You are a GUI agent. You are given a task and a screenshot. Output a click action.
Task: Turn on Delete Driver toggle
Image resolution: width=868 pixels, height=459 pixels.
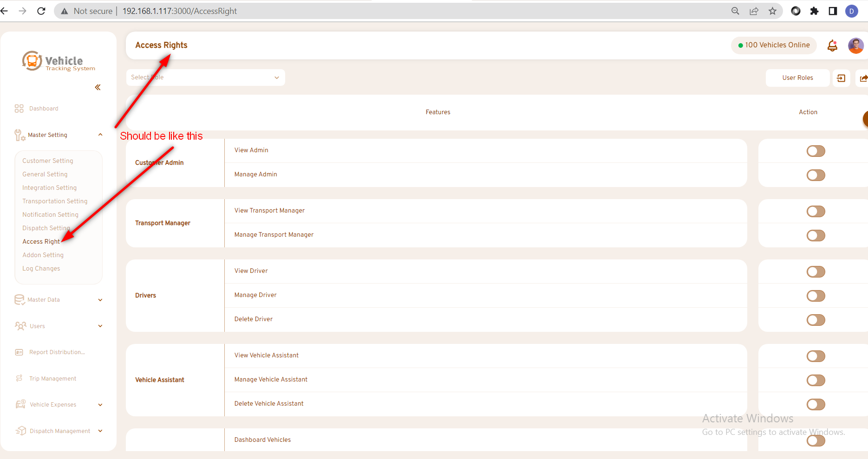click(x=816, y=320)
